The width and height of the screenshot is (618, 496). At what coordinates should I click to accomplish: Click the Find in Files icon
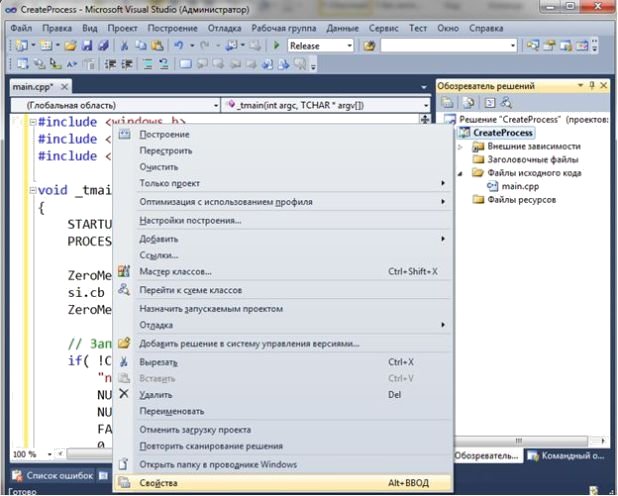(369, 46)
